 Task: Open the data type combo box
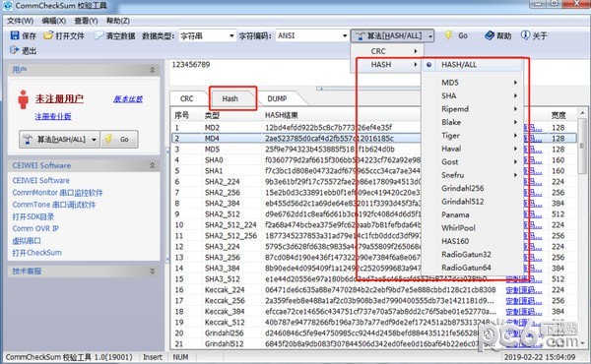click(x=207, y=35)
